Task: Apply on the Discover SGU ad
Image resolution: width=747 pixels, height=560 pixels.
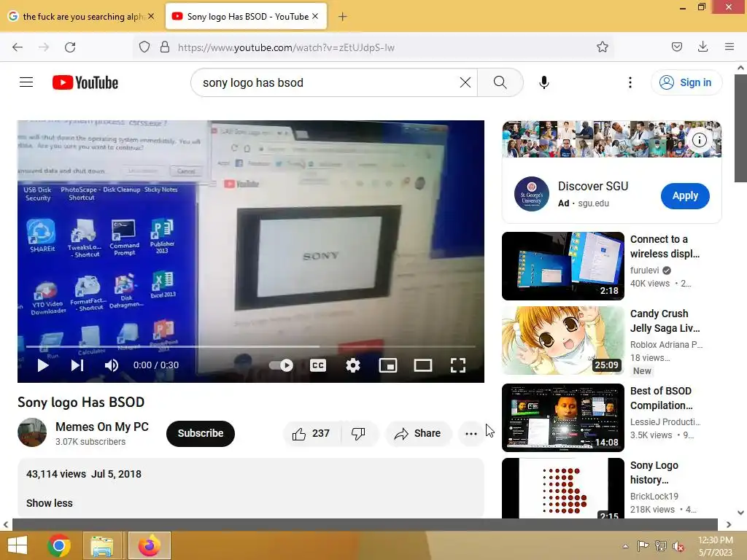Action: pos(684,195)
